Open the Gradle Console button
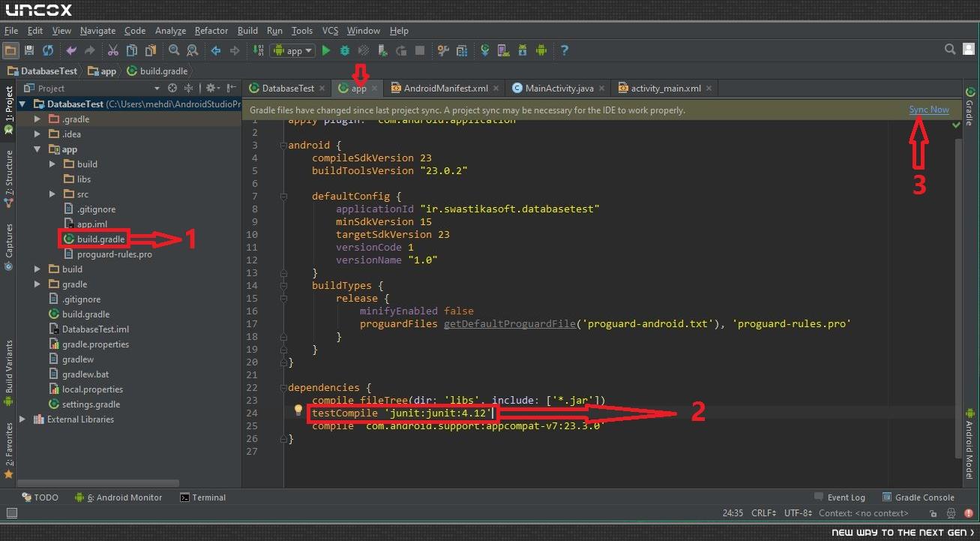The image size is (980, 541). 918,497
